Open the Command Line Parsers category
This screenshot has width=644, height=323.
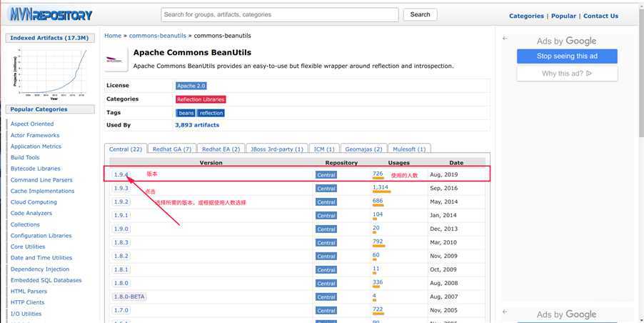coord(41,180)
